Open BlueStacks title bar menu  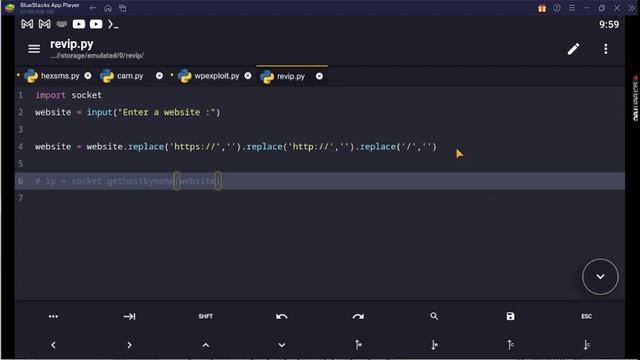click(572, 8)
